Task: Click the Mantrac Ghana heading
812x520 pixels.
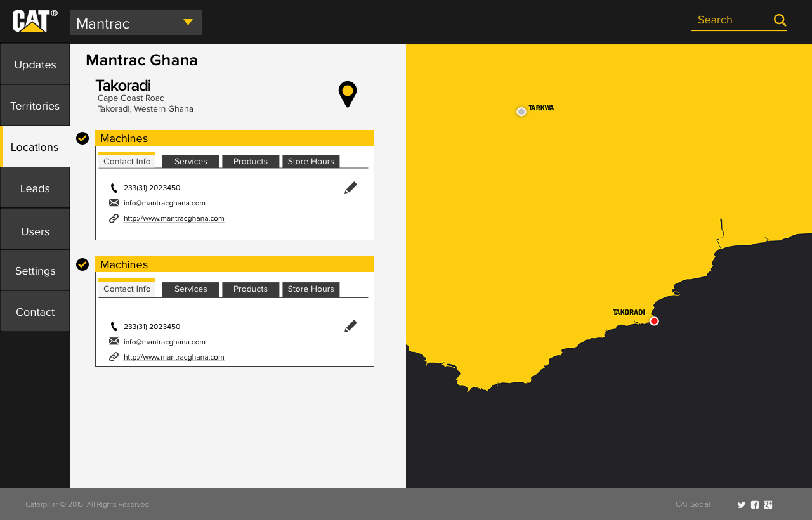Action: pos(141,60)
